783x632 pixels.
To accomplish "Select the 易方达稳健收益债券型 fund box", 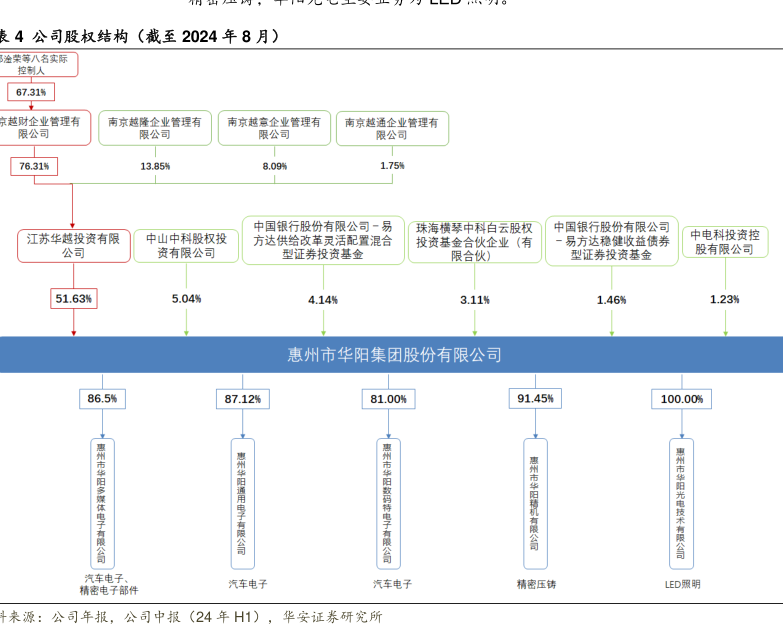I will pos(611,241).
